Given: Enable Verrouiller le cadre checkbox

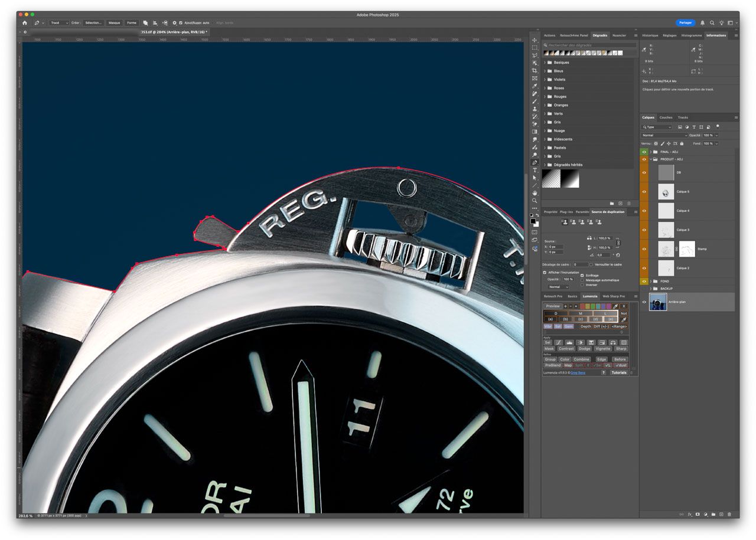Looking at the screenshot, I should tap(591, 264).
